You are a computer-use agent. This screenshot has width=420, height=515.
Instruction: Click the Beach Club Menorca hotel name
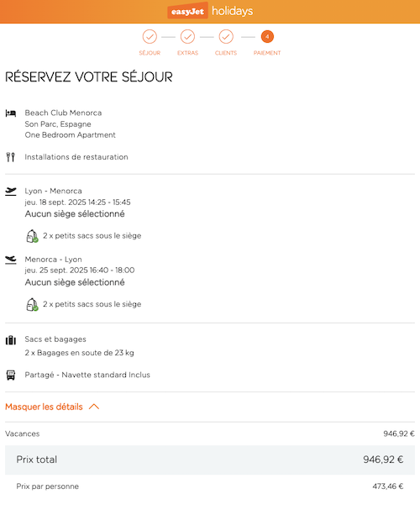click(x=63, y=113)
